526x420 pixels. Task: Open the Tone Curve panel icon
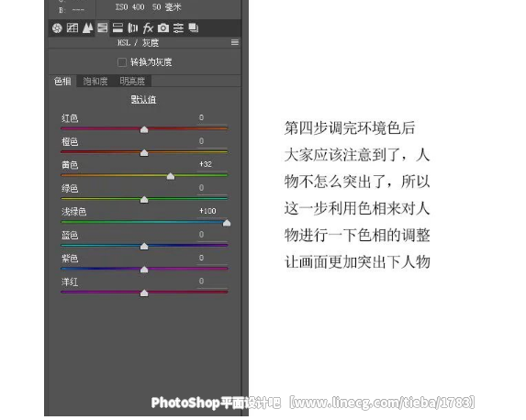point(73,28)
